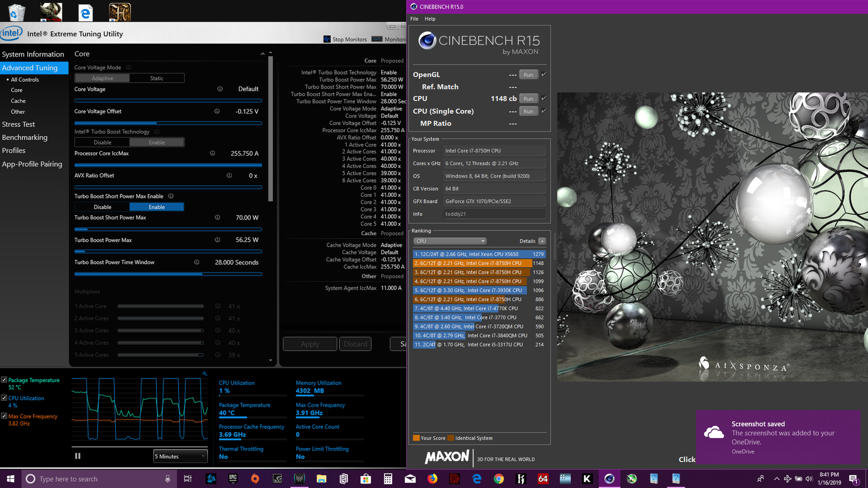Open Profiles in the XTU sidebar
Viewport: 868px width, 488px height.
[14, 150]
